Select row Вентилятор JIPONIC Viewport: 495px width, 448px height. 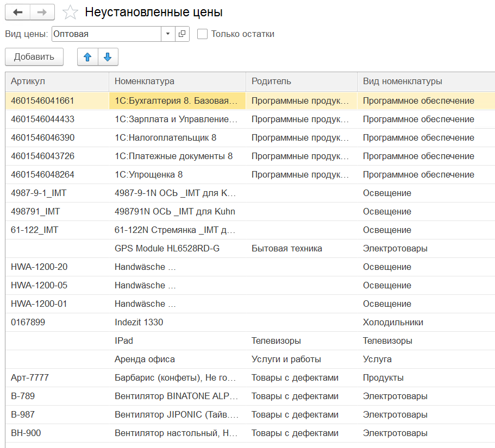(177, 414)
